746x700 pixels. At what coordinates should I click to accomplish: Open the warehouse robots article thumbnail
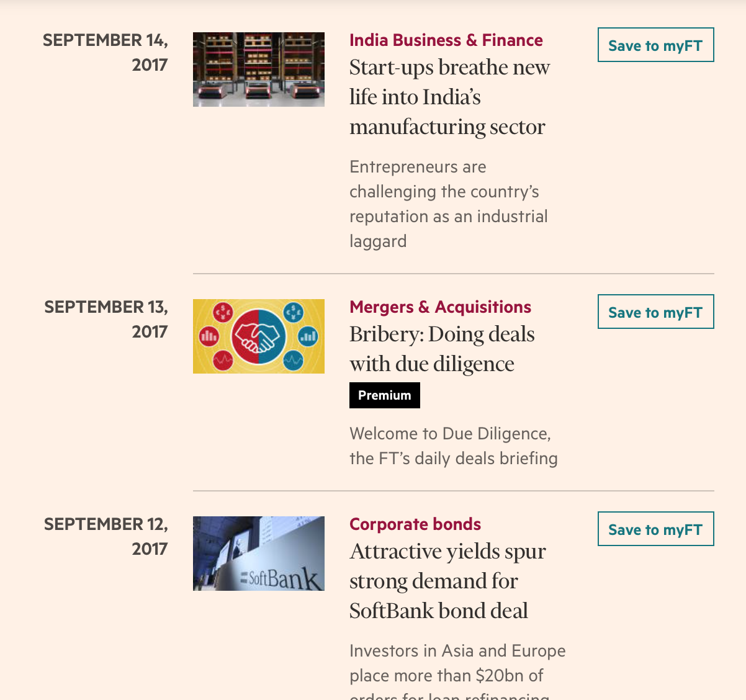coord(259,70)
